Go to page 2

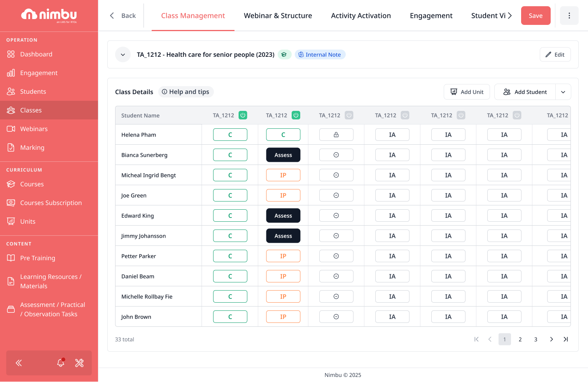[x=520, y=339]
